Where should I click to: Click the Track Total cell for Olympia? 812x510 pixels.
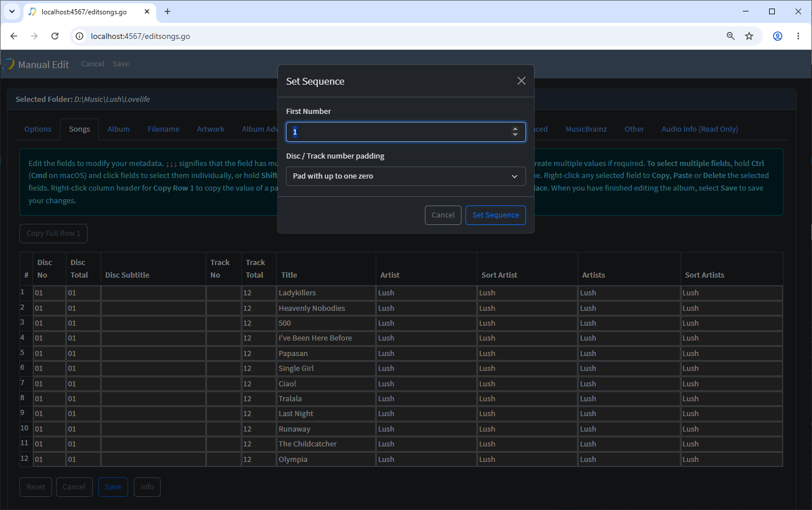(x=259, y=460)
